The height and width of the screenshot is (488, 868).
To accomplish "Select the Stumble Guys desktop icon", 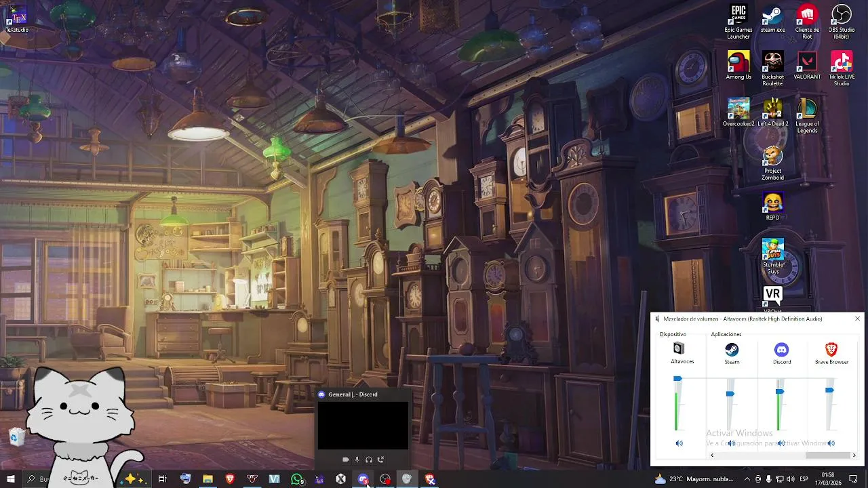I will 772,257.
